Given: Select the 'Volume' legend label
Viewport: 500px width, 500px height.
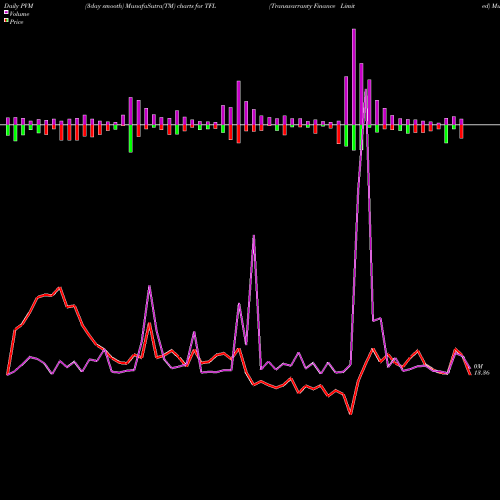Looking at the screenshot, I should tap(19, 14).
